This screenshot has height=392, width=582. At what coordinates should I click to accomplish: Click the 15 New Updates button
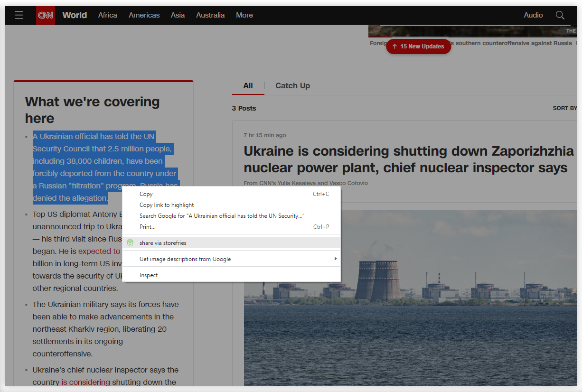418,47
